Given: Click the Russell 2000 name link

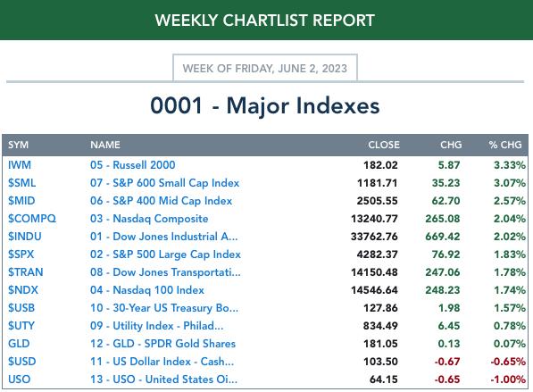Looking at the screenshot, I should coord(132,165).
